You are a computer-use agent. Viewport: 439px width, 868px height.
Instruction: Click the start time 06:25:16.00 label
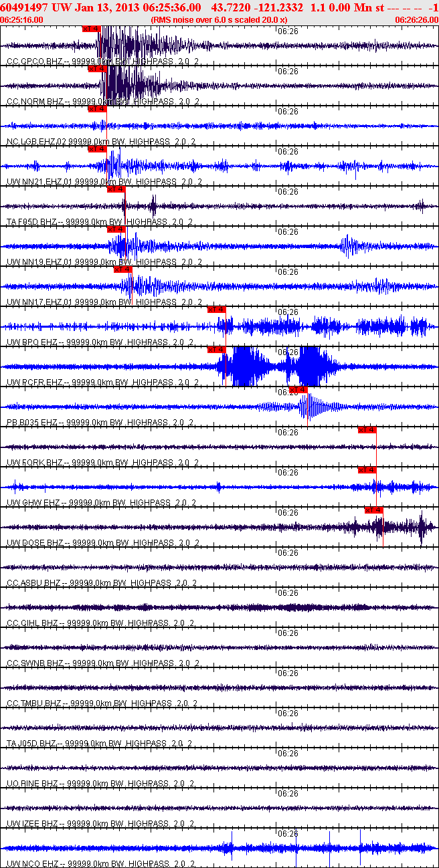22,20
